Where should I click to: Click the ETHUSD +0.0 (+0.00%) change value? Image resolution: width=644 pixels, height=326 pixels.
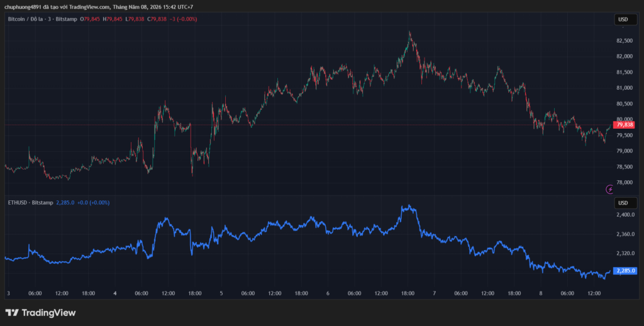[x=93, y=202]
